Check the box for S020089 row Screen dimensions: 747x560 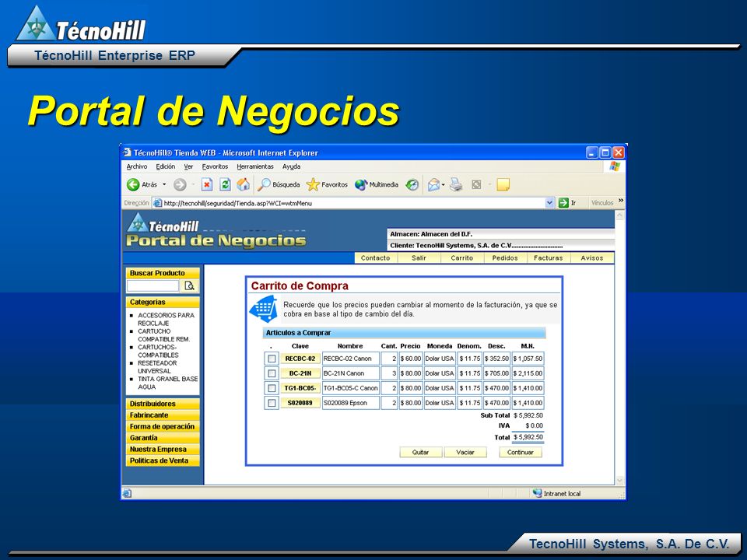pyautogui.click(x=272, y=403)
